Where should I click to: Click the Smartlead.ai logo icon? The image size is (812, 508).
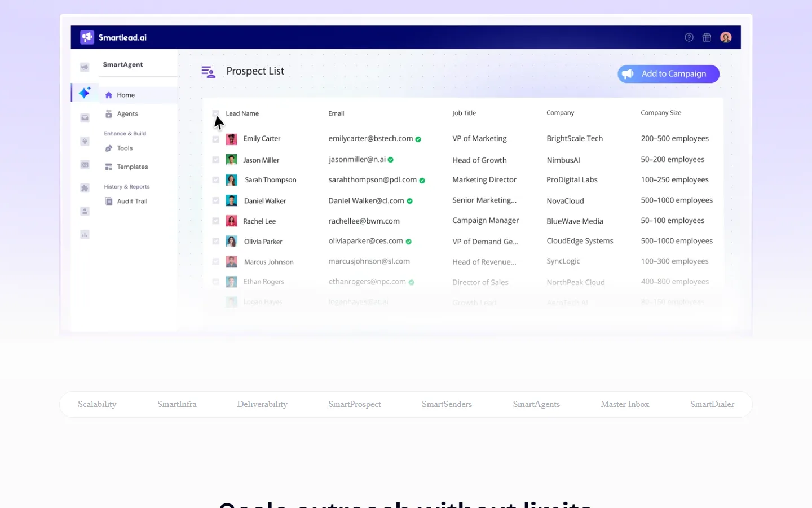click(x=87, y=37)
